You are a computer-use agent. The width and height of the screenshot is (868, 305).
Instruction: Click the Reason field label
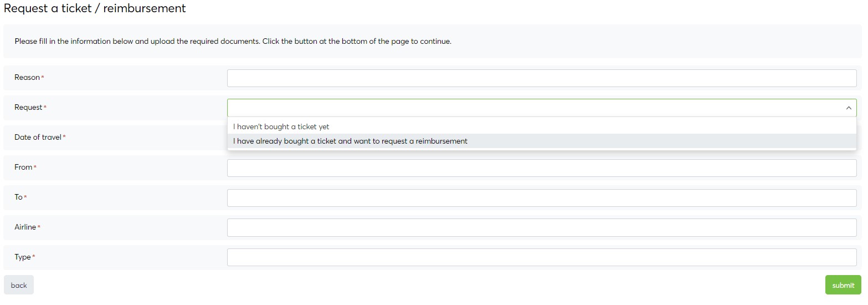point(27,78)
